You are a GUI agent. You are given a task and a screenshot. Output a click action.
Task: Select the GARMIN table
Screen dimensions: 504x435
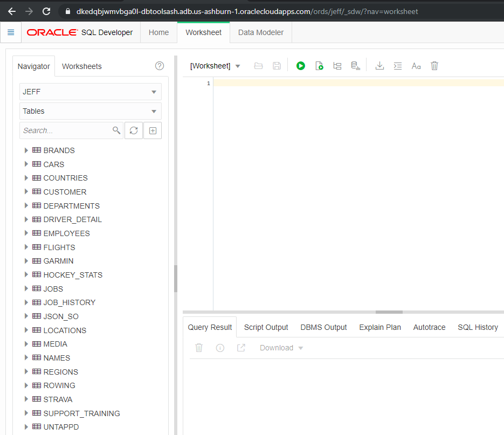(58, 261)
